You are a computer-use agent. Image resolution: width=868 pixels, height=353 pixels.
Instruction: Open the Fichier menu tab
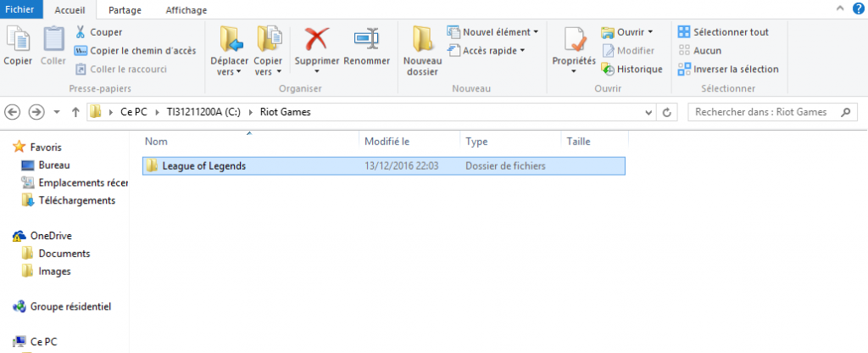20,9
